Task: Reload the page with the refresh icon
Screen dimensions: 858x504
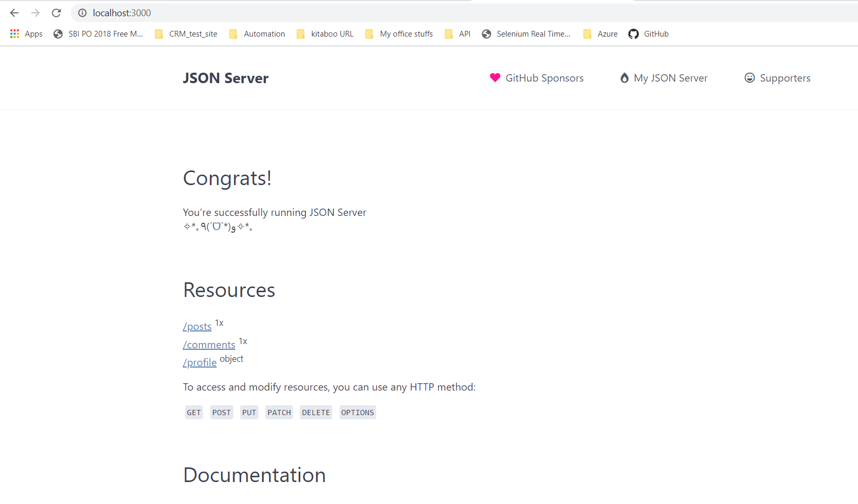Action: 56,13
